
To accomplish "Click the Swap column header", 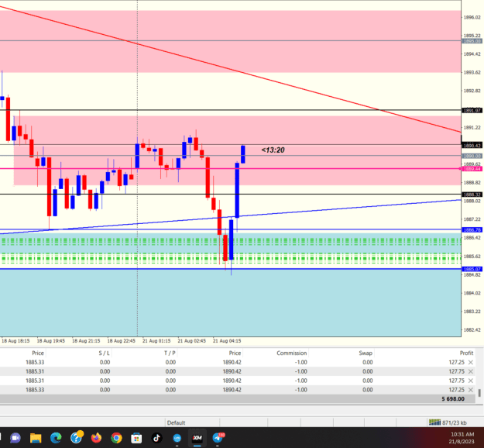I will pos(366,353).
